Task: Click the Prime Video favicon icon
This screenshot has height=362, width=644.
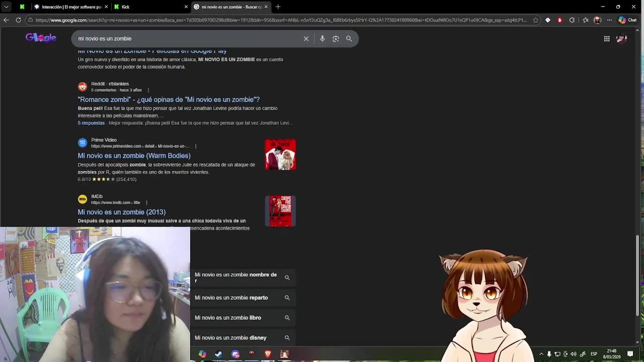Action: 83,143
